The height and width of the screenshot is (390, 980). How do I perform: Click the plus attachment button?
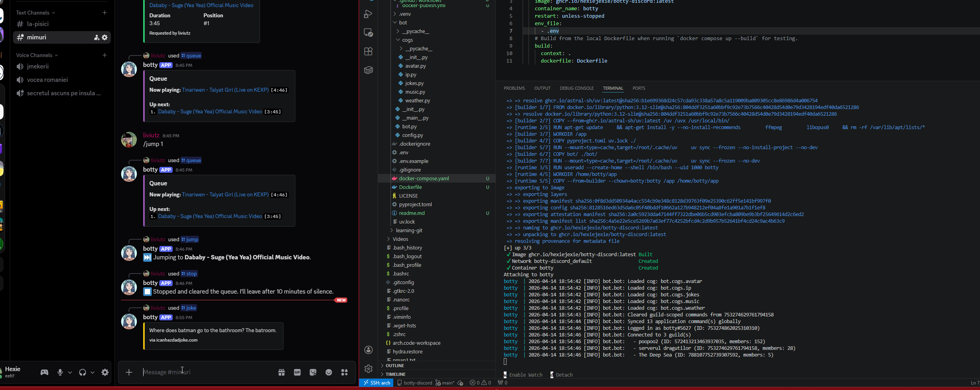coord(129,372)
